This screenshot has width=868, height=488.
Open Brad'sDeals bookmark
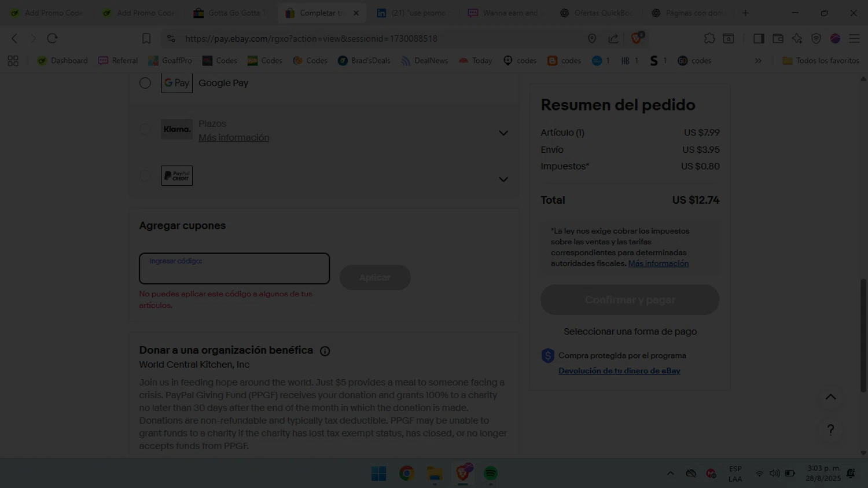tap(364, 60)
